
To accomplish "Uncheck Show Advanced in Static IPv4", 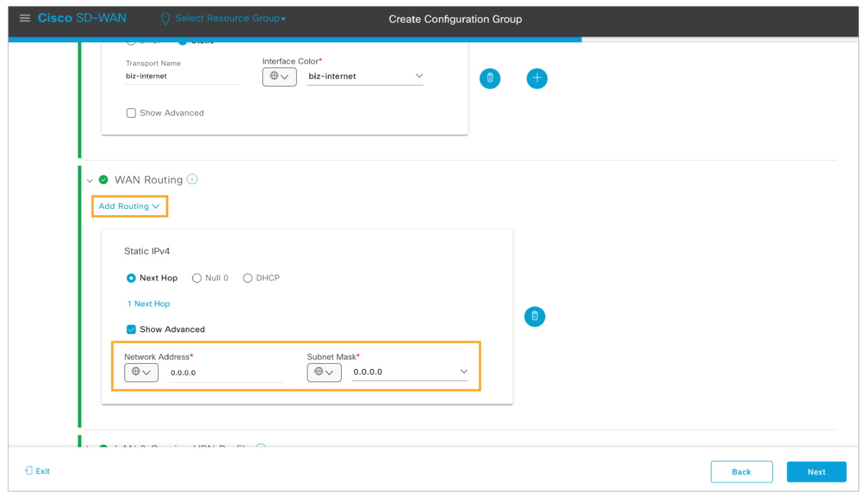I will 132,330.
